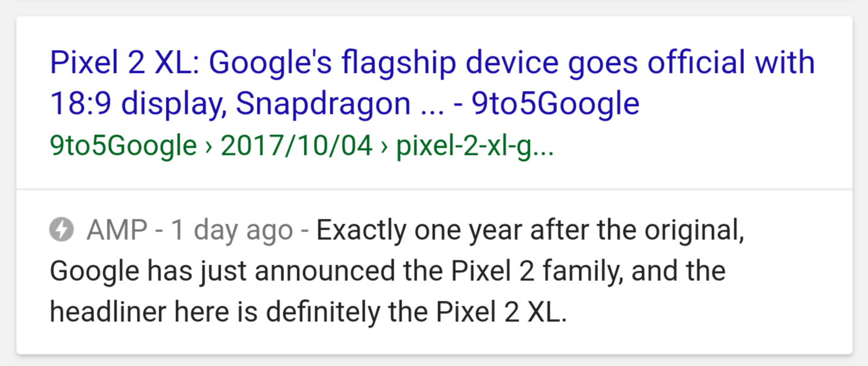The width and height of the screenshot is (868, 366).
Task: Click the "goes official with" headline text
Action: pyautogui.click(x=684, y=63)
